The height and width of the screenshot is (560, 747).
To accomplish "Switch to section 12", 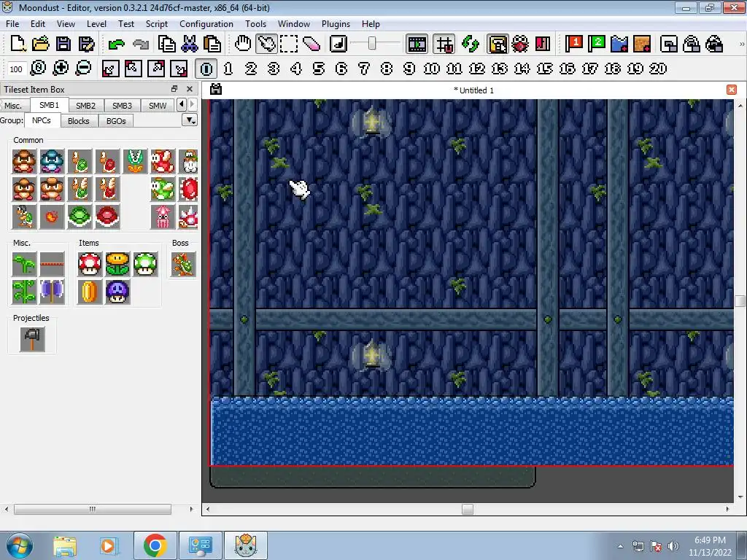I will pyautogui.click(x=477, y=69).
